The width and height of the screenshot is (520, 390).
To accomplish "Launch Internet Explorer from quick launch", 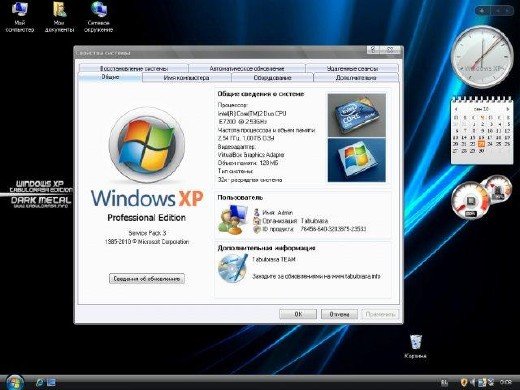I will 40,382.
